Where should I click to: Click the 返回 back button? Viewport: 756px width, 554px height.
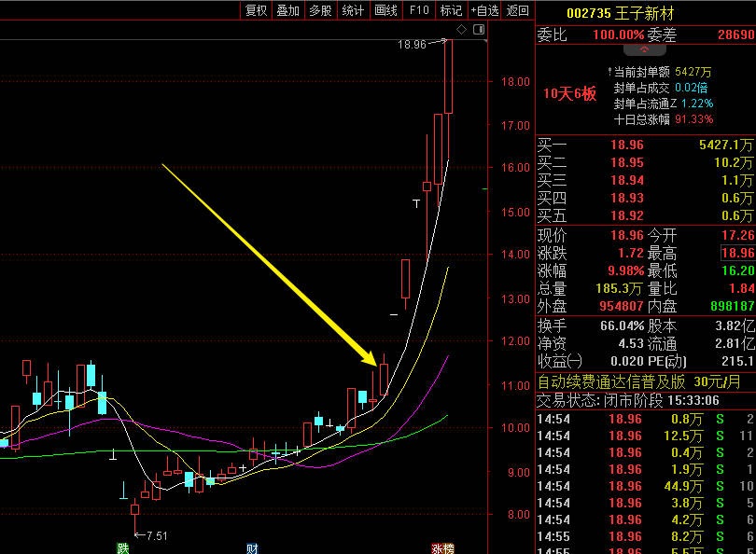[x=517, y=10]
